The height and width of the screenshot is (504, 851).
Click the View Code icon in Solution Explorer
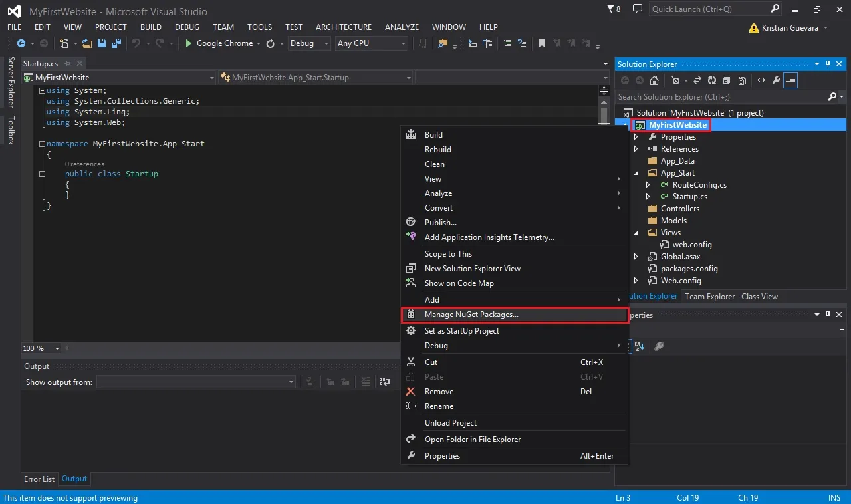click(761, 80)
